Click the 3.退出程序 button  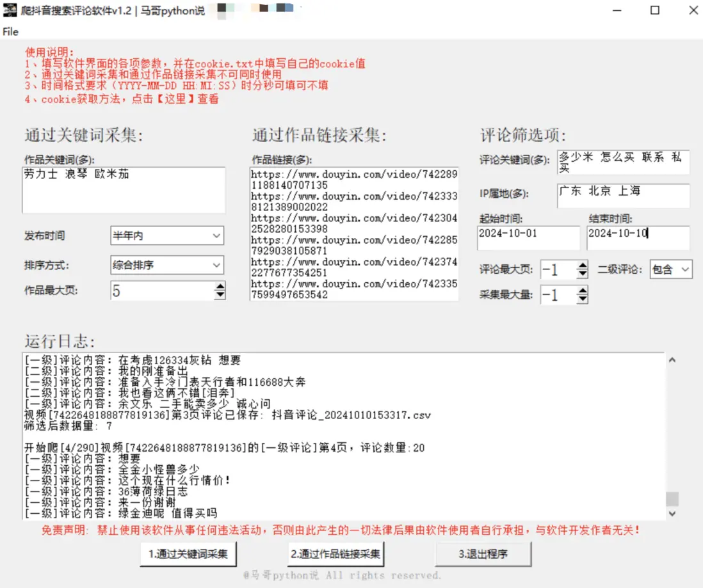483,554
